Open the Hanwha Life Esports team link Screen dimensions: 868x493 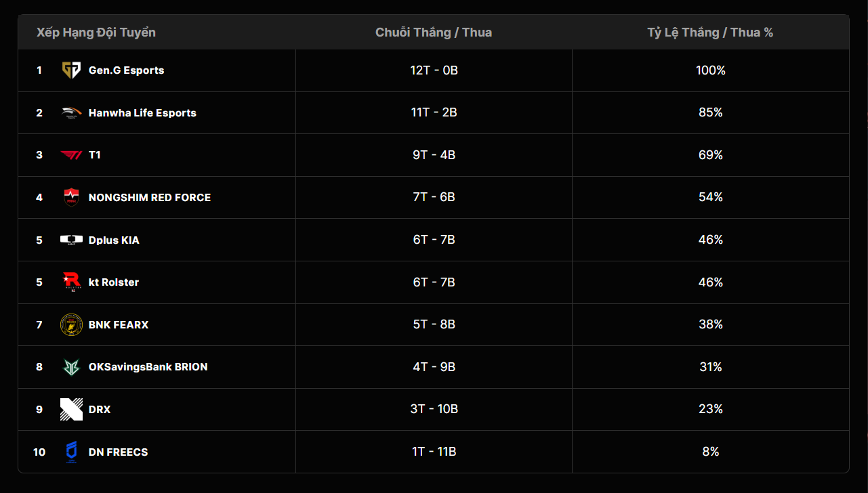click(142, 113)
